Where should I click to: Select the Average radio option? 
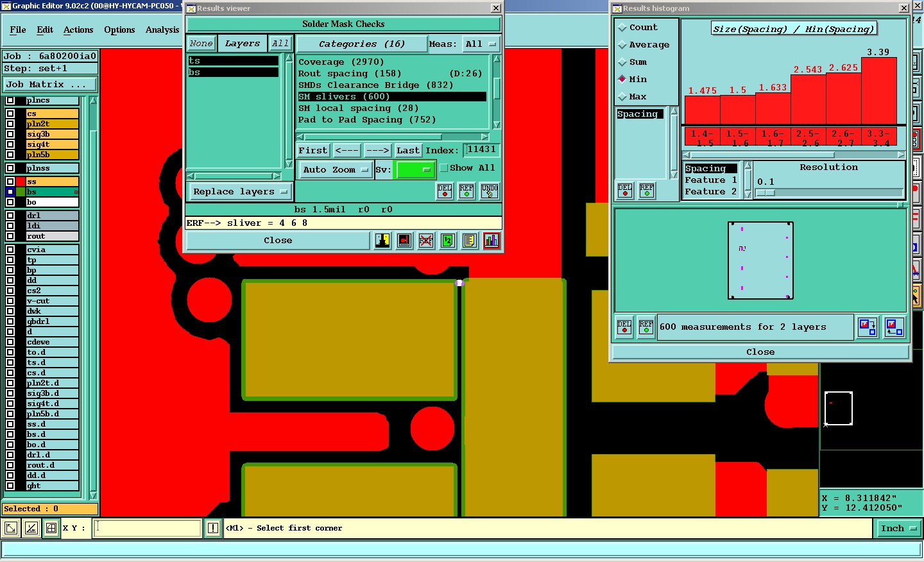click(622, 45)
